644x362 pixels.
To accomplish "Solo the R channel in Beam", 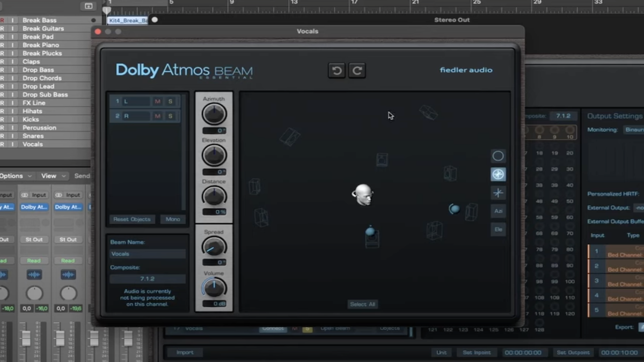I will tap(171, 116).
